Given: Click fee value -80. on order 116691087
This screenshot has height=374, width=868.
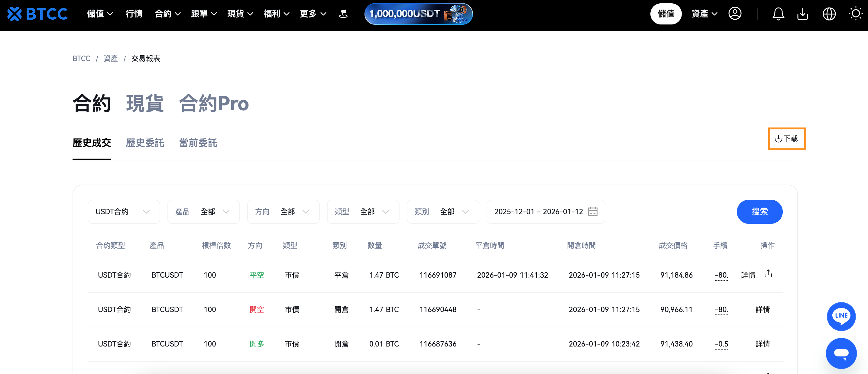Looking at the screenshot, I should [721, 275].
